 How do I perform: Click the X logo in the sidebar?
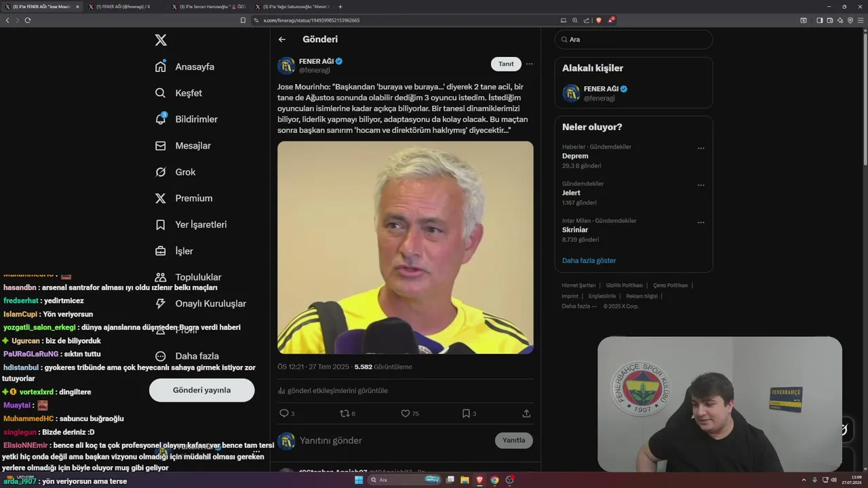point(161,40)
